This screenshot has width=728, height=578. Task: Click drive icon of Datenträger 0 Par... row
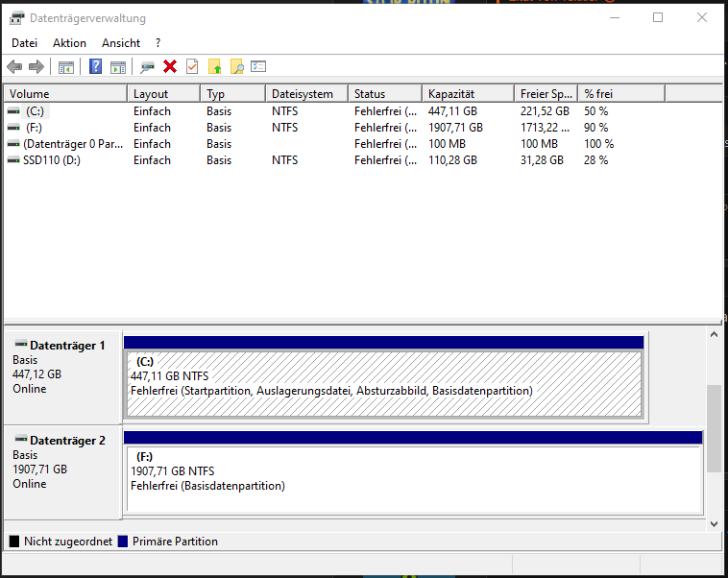click(13, 144)
